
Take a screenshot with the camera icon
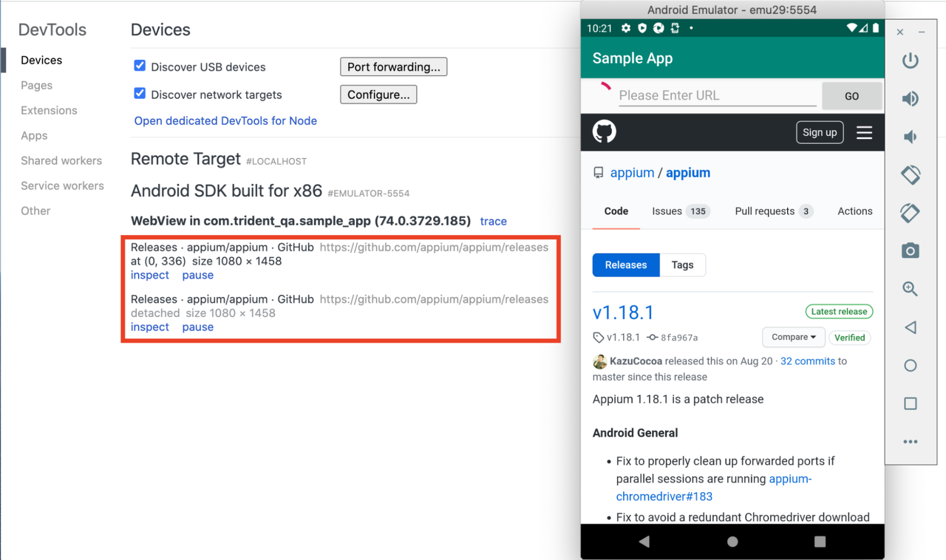910,251
